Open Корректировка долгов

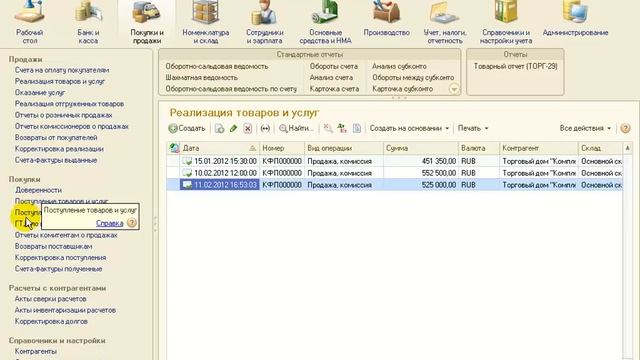pos(51,321)
